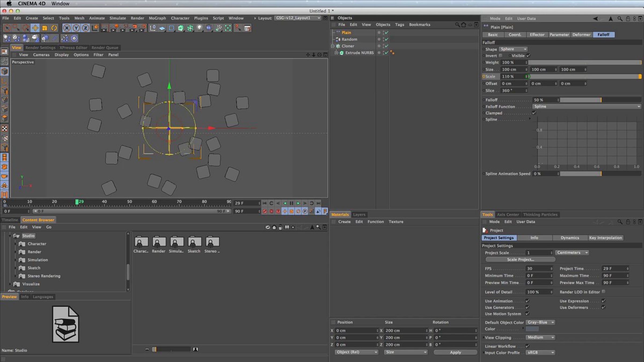
Task: Switch to XPresso Editor tab
Action: click(x=73, y=48)
